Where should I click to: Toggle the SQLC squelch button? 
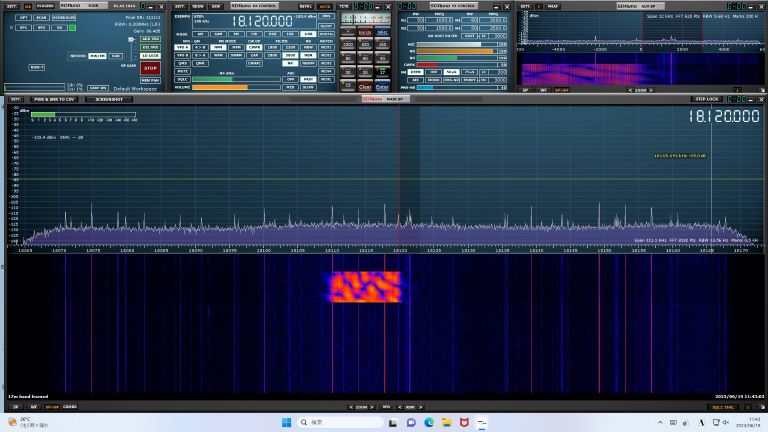(x=182, y=79)
